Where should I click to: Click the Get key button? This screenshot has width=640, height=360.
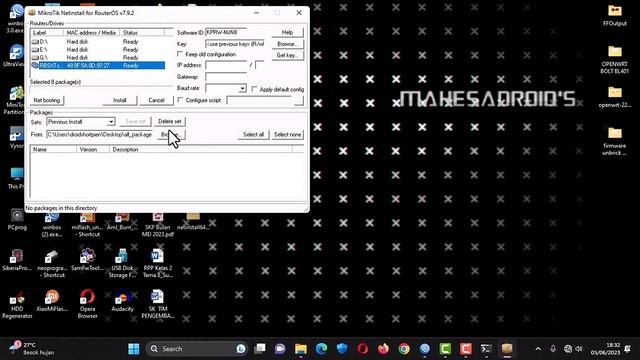(x=287, y=55)
